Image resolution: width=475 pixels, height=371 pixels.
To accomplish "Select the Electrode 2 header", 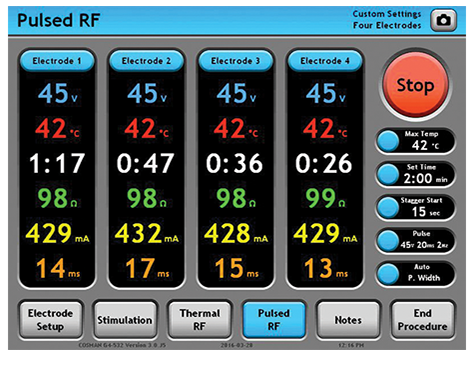I will (x=146, y=61).
